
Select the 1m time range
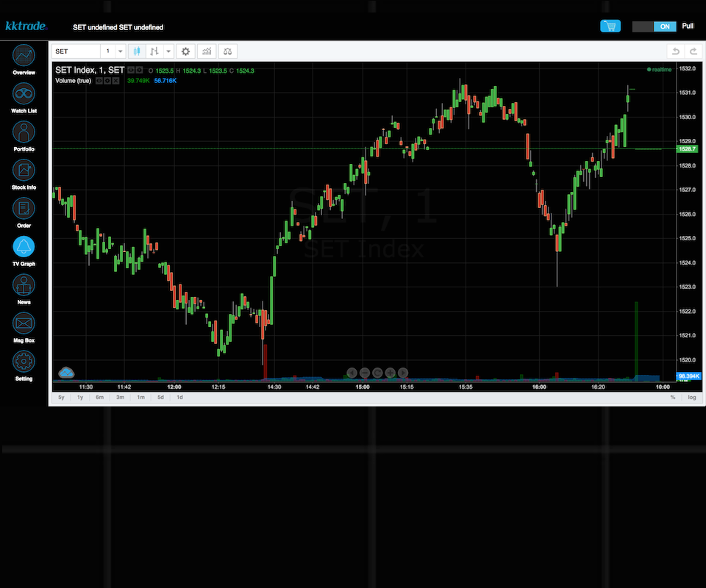click(x=141, y=397)
